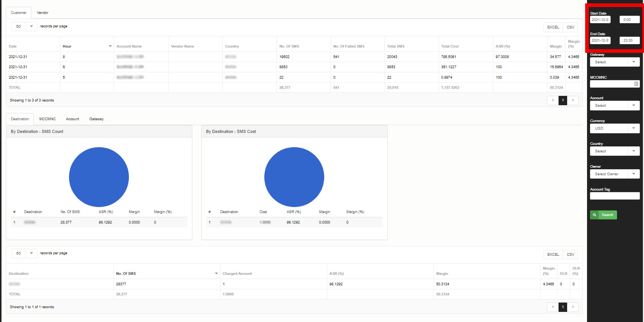Export destination table to CSV

point(571,255)
